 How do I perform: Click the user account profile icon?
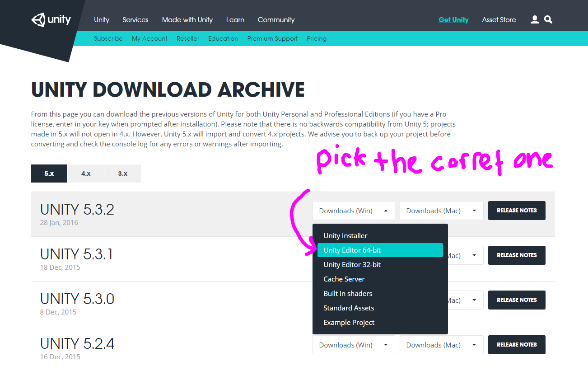point(535,19)
